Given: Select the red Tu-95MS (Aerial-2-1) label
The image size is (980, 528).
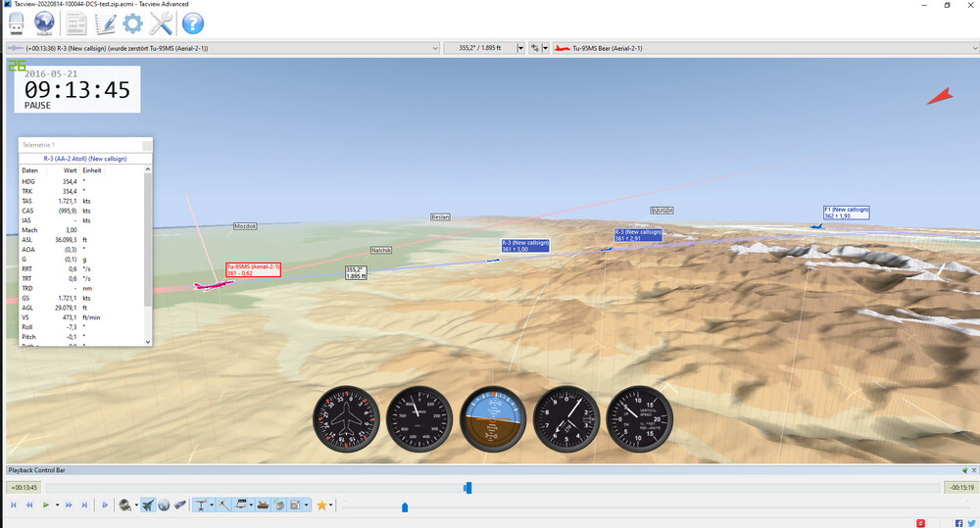Looking at the screenshot, I should (x=253, y=270).
